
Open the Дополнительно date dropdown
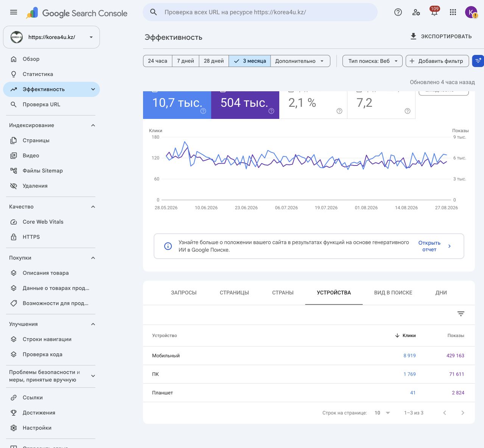click(x=300, y=61)
